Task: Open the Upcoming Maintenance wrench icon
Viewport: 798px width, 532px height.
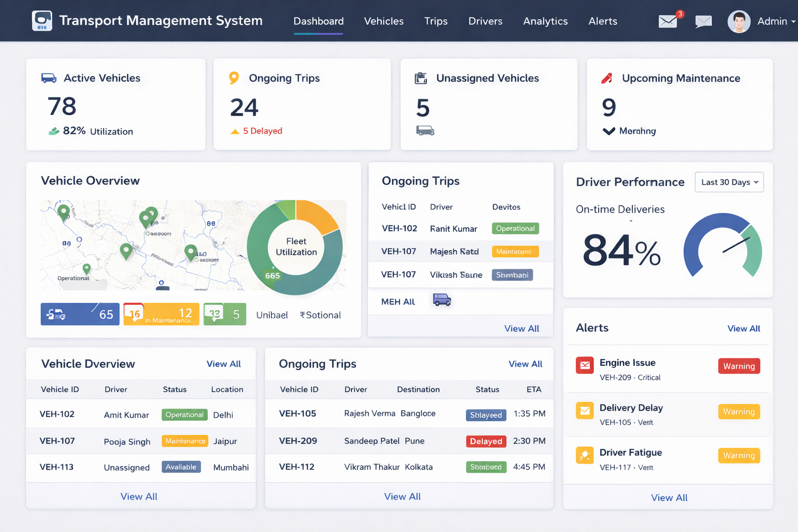Action: click(x=606, y=77)
